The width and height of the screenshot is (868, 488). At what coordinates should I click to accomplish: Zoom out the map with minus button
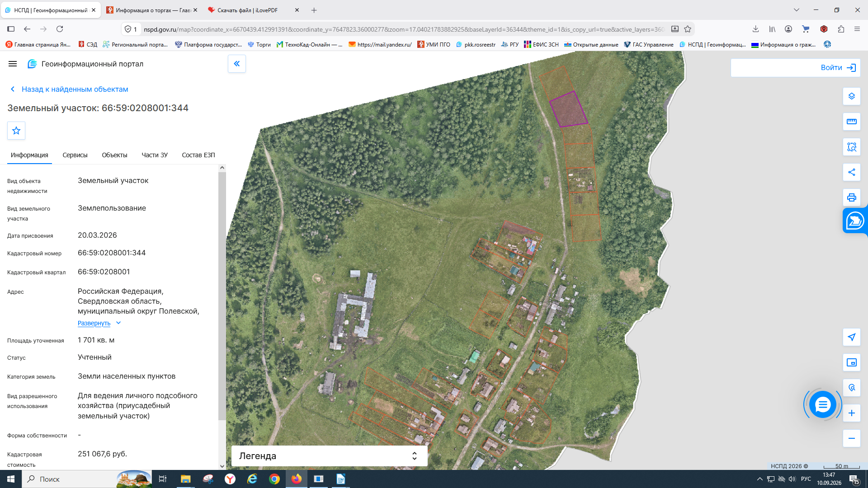pyautogui.click(x=852, y=438)
